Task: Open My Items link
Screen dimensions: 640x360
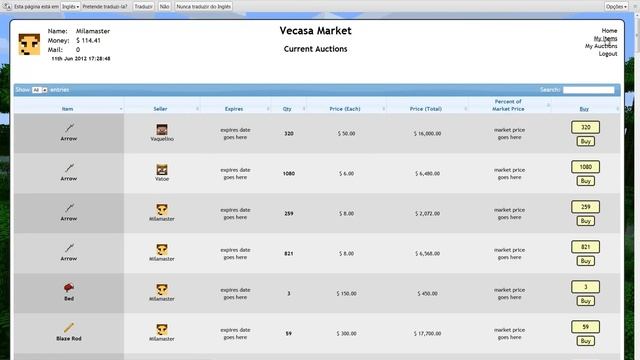Action: (605, 38)
